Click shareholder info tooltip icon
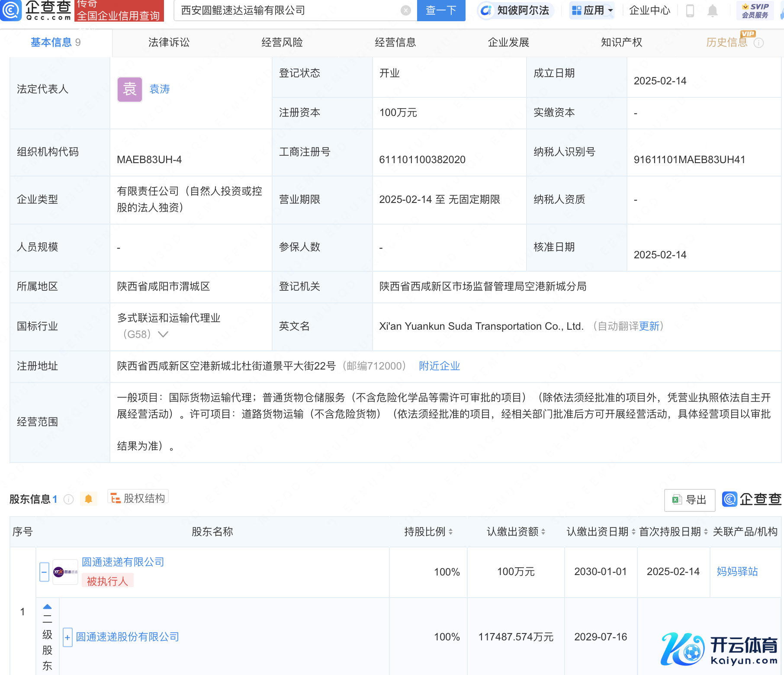Screen dimensions: 784x675 (68, 499)
